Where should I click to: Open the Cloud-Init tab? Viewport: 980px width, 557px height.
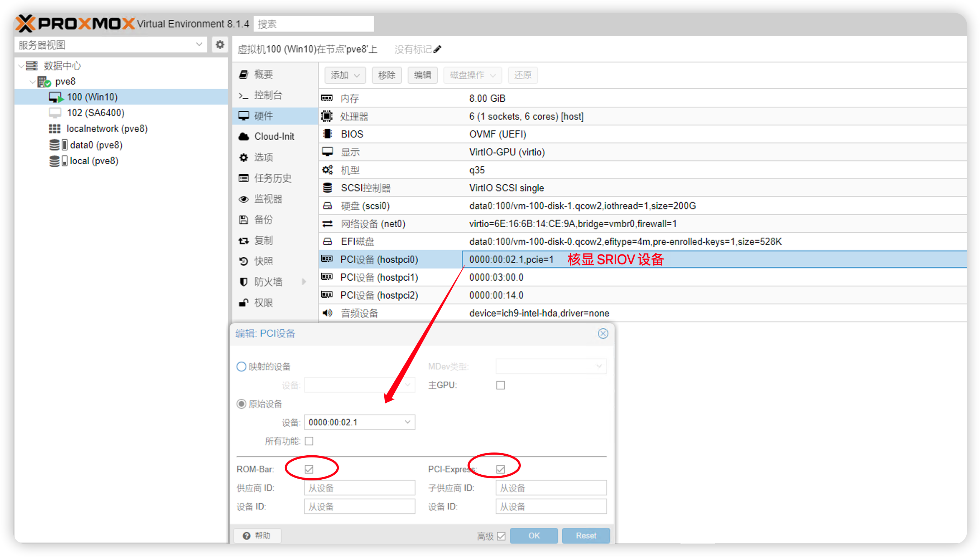(275, 137)
